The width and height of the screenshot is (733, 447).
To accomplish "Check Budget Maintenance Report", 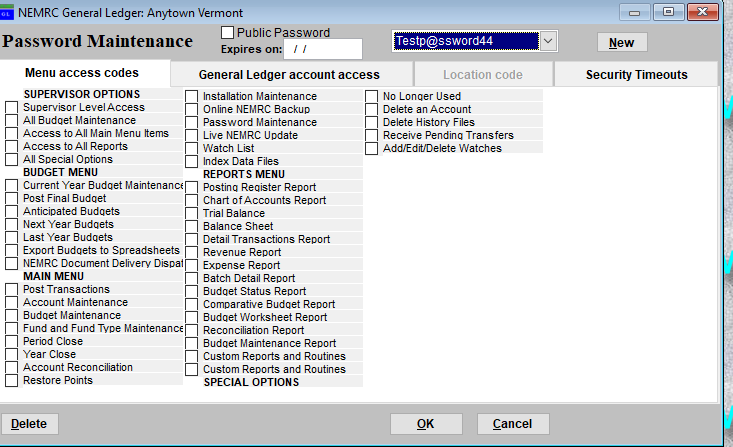I will (x=192, y=344).
